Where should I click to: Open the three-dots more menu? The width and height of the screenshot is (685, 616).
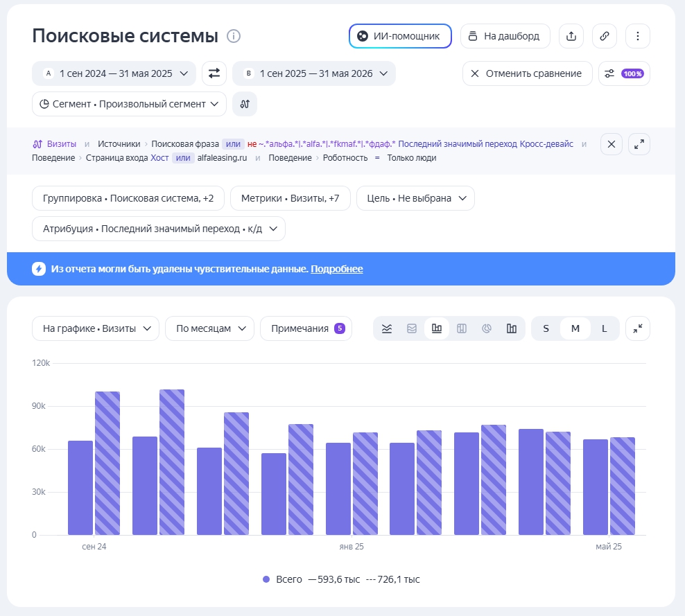[x=637, y=36]
